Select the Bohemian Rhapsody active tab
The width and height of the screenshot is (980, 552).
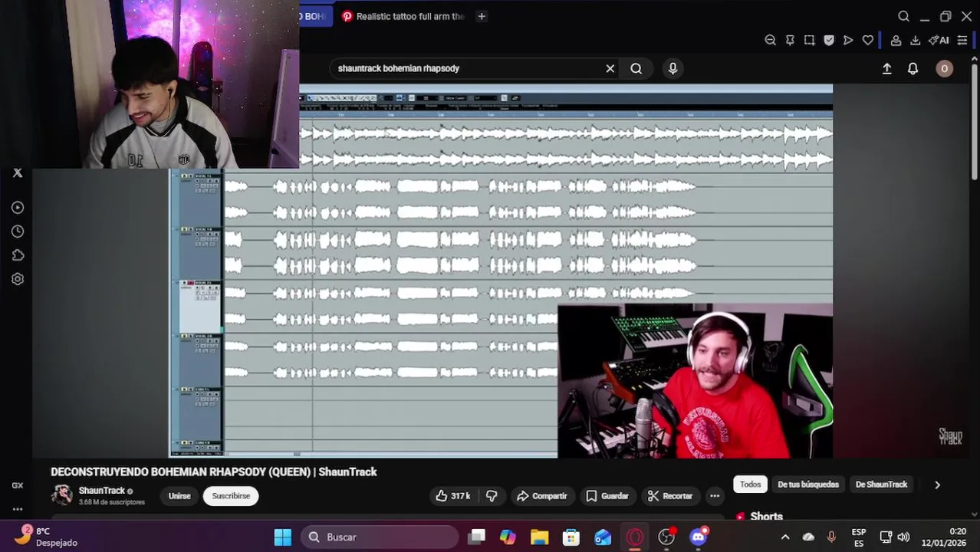coord(316,16)
